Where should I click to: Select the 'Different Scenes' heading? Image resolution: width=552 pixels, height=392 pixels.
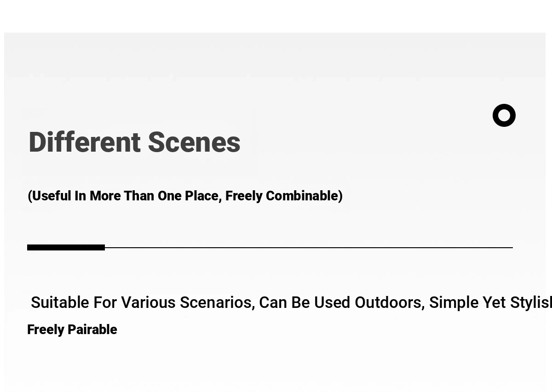click(x=134, y=142)
